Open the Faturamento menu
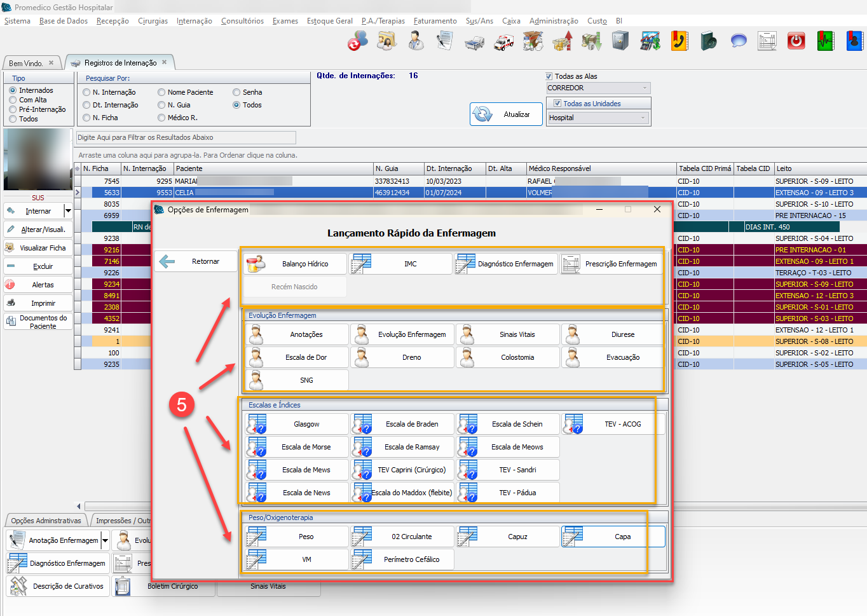The height and width of the screenshot is (616, 867). click(x=435, y=21)
